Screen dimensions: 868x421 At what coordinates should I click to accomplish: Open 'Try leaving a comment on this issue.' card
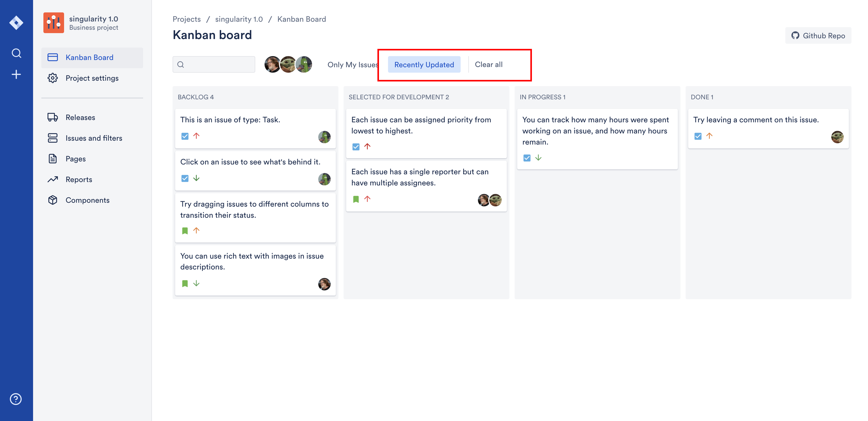[x=768, y=128]
